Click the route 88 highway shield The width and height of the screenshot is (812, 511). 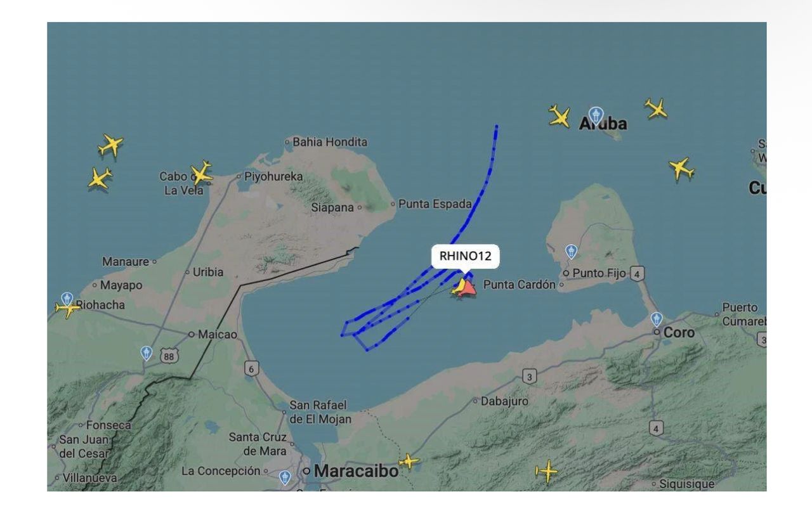point(169,356)
